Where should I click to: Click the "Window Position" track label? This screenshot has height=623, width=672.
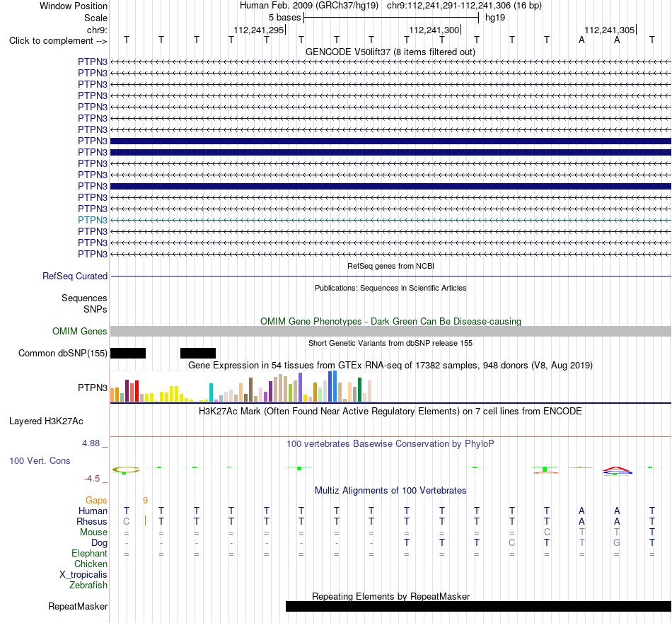pos(74,6)
